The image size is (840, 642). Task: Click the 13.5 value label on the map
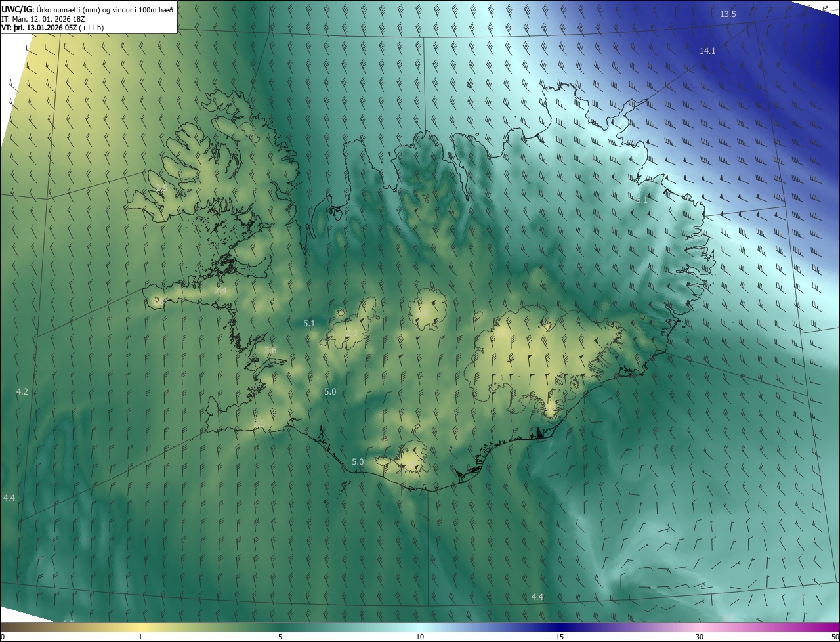pyautogui.click(x=728, y=14)
